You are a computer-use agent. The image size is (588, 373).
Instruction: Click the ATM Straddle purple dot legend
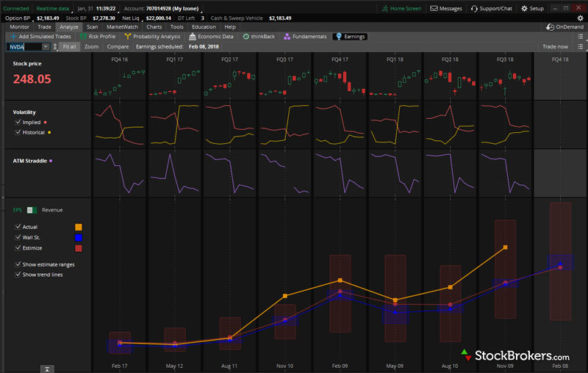pos(51,161)
